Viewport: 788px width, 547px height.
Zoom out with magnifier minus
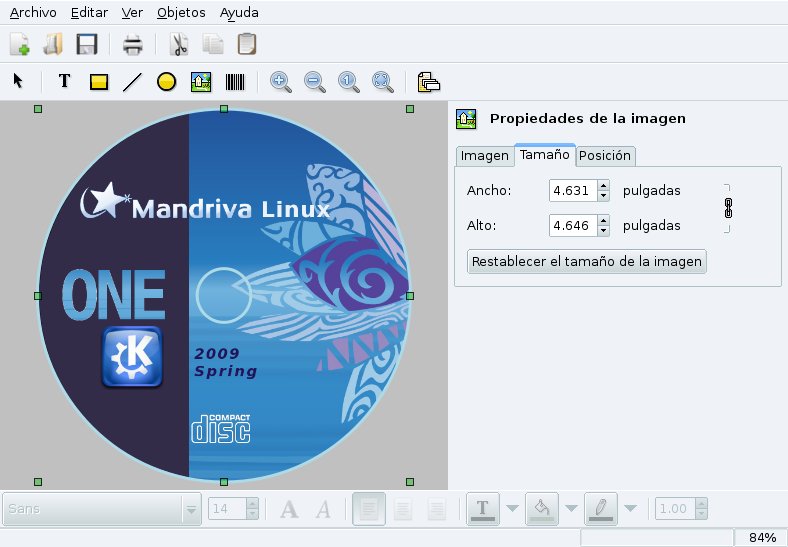click(315, 81)
